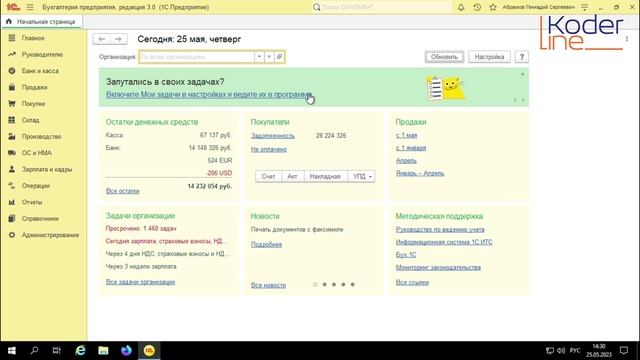Screen dimensions: 640x360
Task: Click the notifications bell icon
Action: [x=461, y=7]
